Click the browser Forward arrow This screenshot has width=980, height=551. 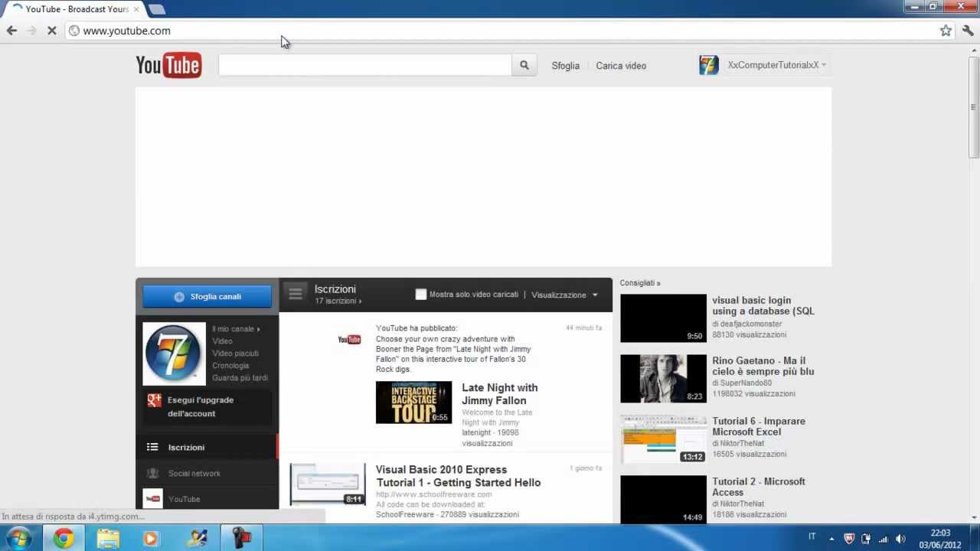click(x=31, y=31)
